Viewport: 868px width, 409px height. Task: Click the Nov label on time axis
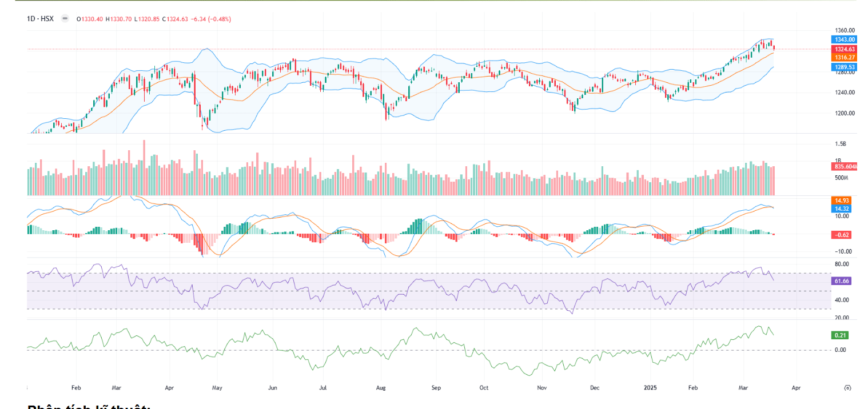click(x=543, y=388)
